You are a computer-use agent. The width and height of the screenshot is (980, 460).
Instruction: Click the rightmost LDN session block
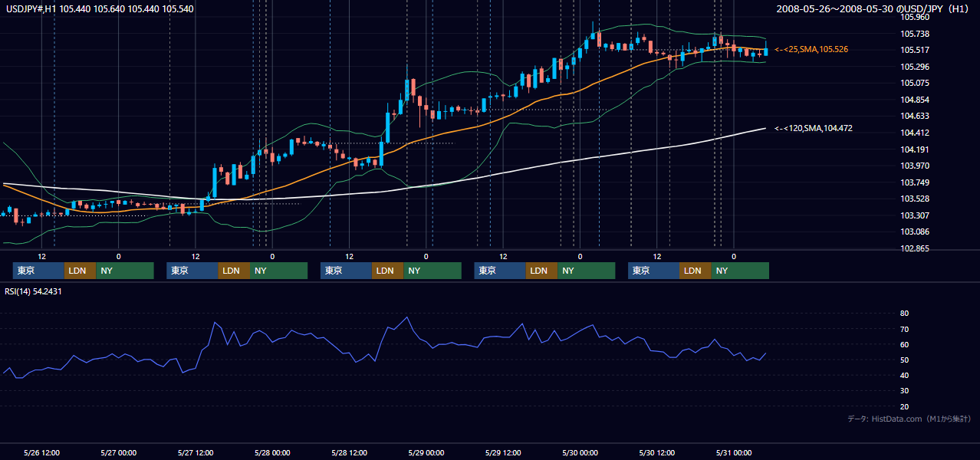[x=695, y=271]
